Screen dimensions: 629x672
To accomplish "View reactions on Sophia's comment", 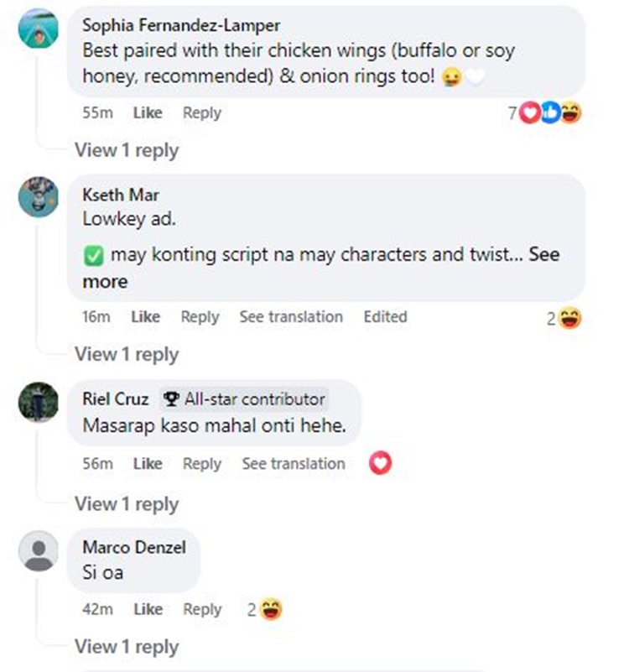I will tap(549, 113).
